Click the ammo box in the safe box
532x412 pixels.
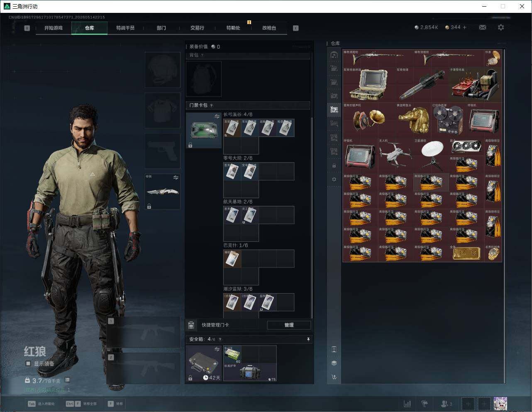pos(232,354)
